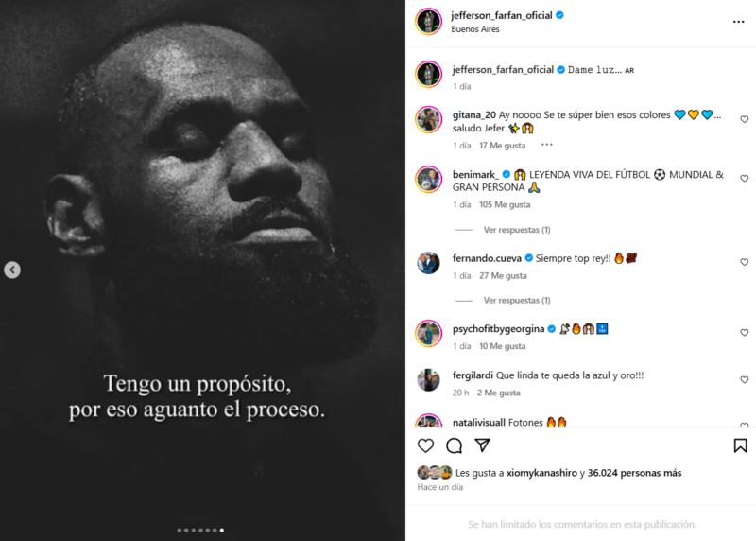Open the Buenos Aires location link
756x541 pixels.
coord(475,29)
